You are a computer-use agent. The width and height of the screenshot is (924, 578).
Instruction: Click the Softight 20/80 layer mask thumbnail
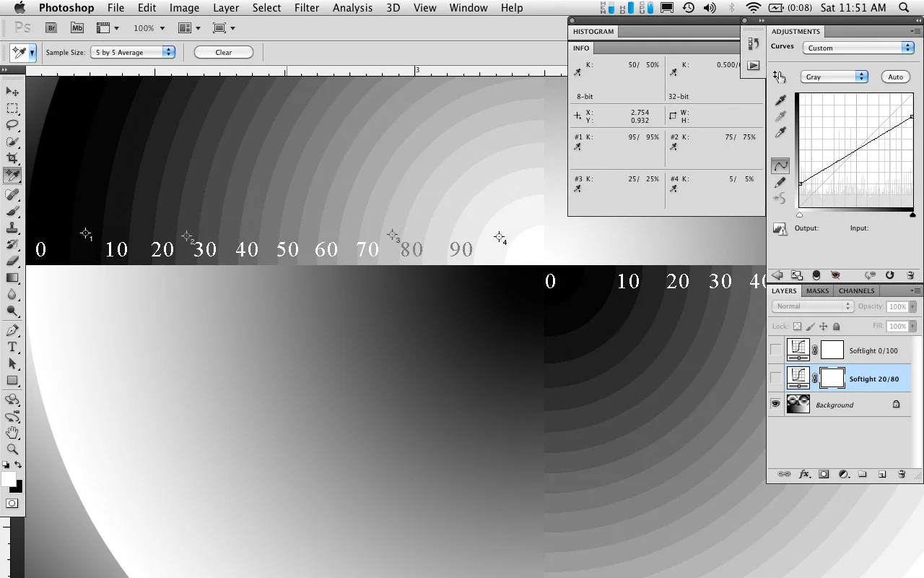click(832, 378)
